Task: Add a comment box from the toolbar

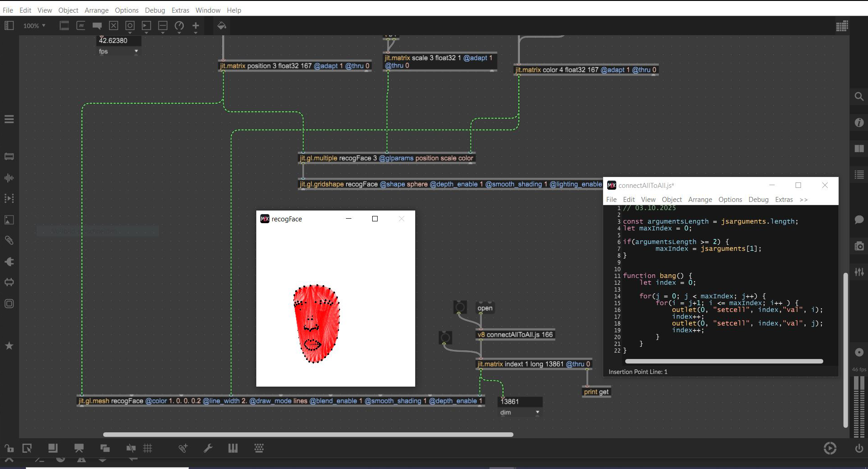Action: 97,26
